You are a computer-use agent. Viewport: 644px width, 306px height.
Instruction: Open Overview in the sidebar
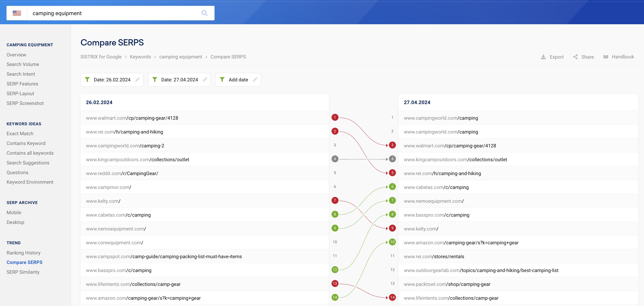coord(16,55)
